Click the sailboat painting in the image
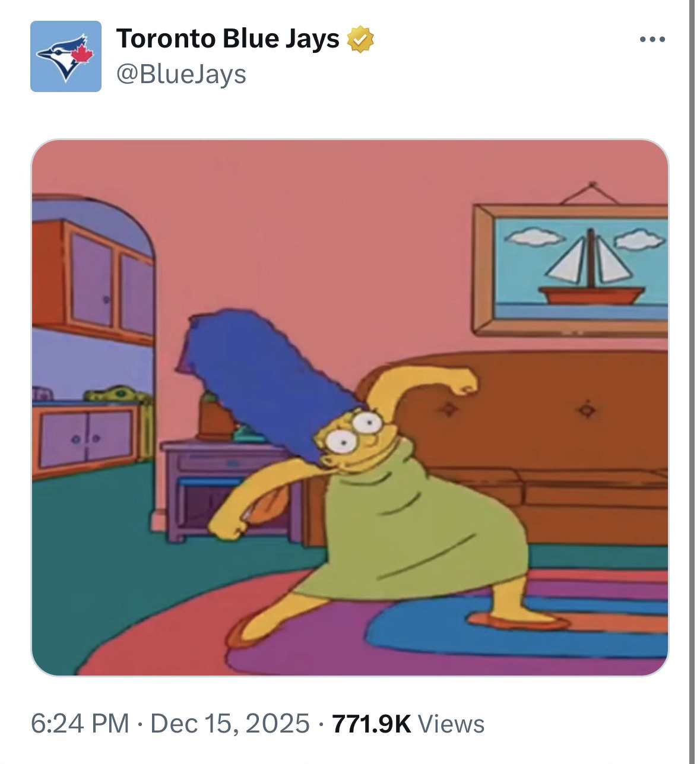 [x=571, y=267]
